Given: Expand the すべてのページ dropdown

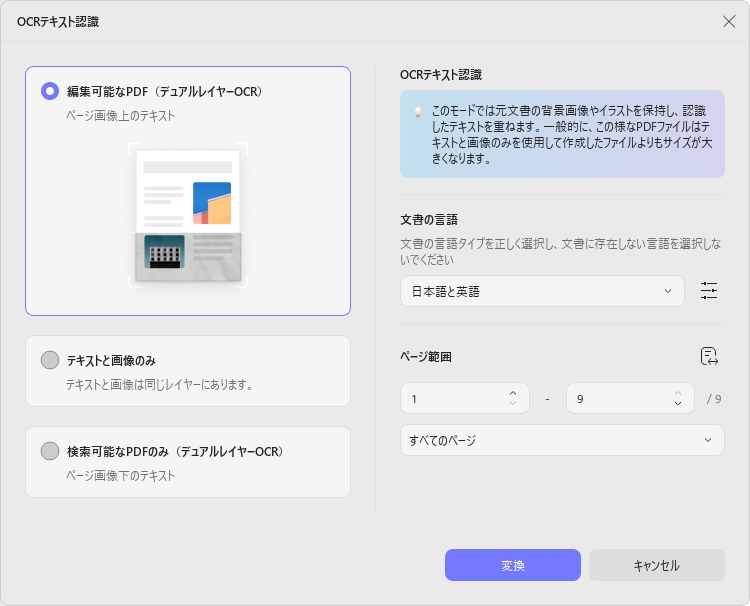Looking at the screenshot, I should [562, 440].
